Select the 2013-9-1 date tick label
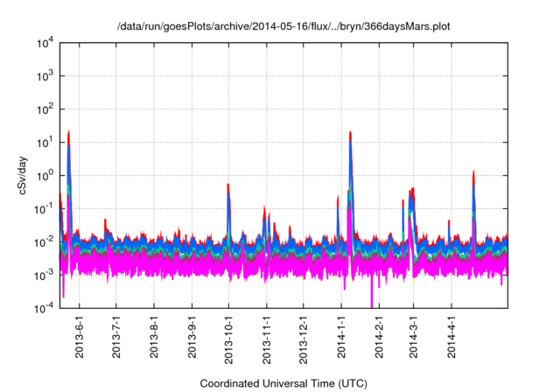The image size is (560, 392). (x=192, y=336)
